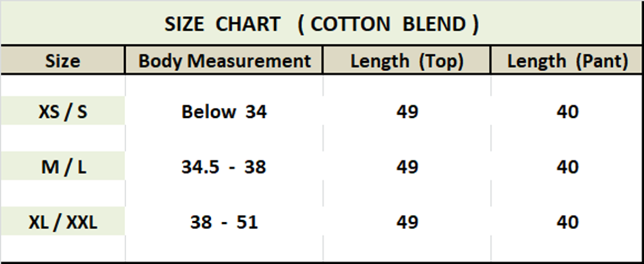Click the Below 34 measurement cell

(224, 111)
